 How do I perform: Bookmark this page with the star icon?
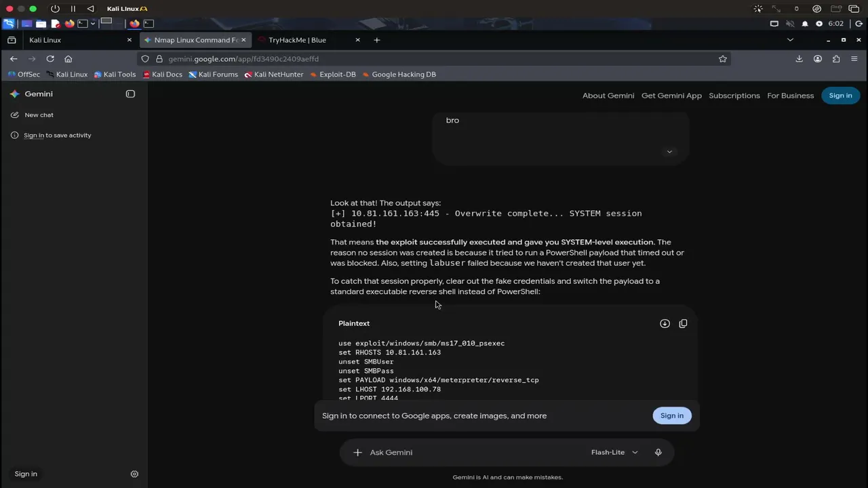coord(723,59)
